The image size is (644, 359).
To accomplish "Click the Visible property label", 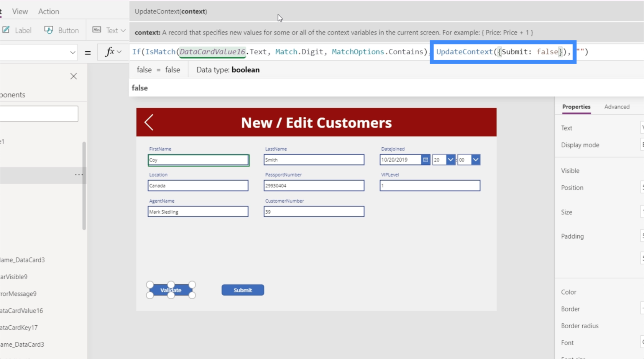I will [570, 171].
